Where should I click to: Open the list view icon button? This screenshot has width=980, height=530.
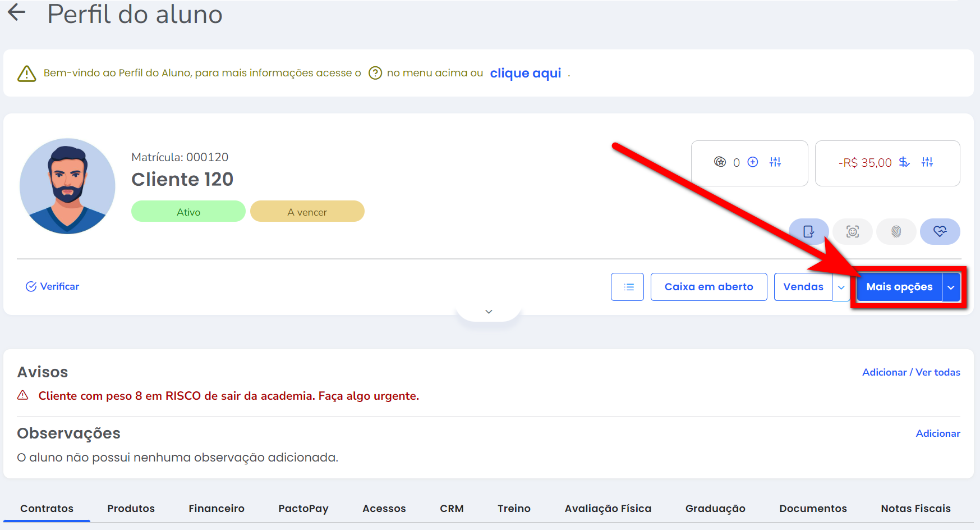[627, 287]
